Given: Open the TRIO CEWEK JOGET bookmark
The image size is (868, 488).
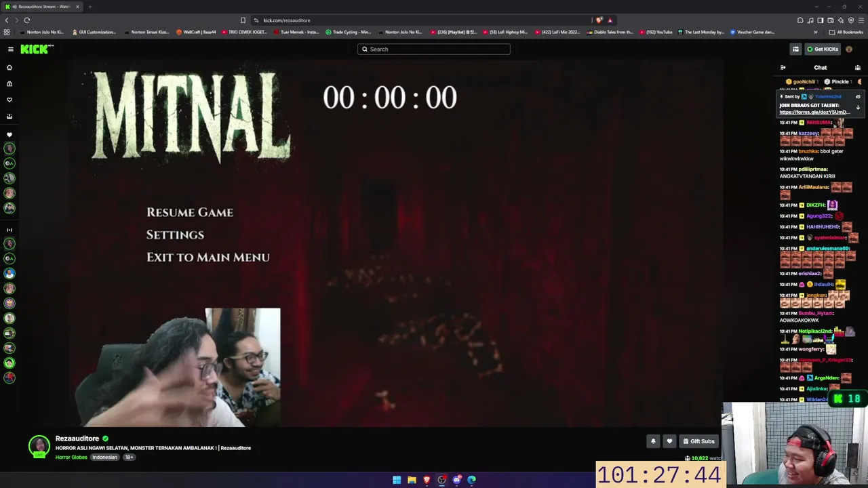Looking at the screenshot, I should coord(244,32).
